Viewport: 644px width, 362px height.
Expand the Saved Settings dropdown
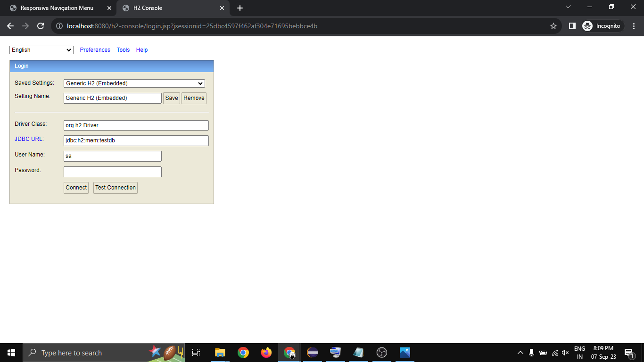pos(134,83)
